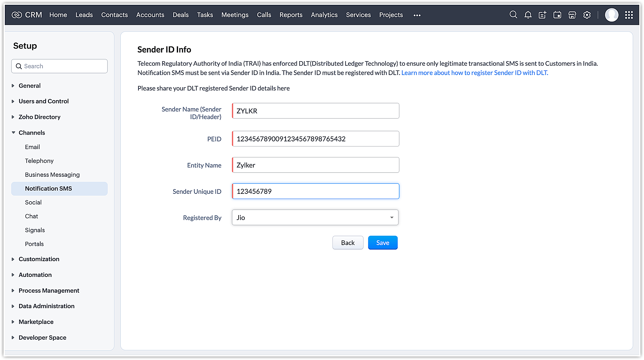
Task: Click the Save button
Action: pyautogui.click(x=383, y=242)
